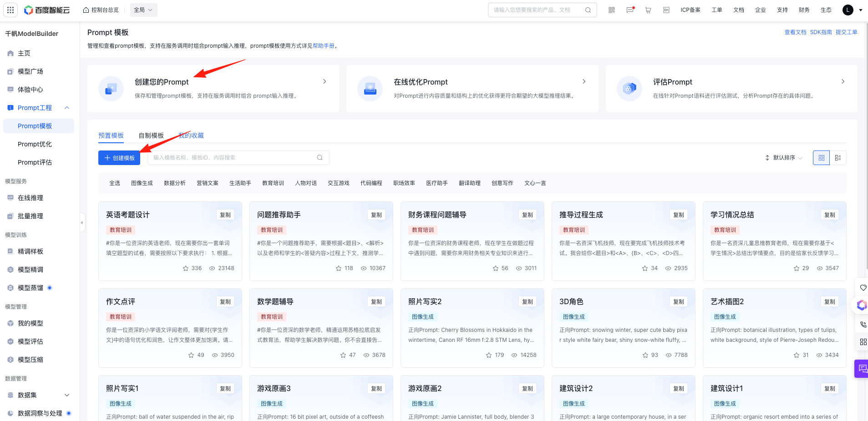Switch to grid view layout
This screenshot has height=421, width=868.
tap(822, 158)
